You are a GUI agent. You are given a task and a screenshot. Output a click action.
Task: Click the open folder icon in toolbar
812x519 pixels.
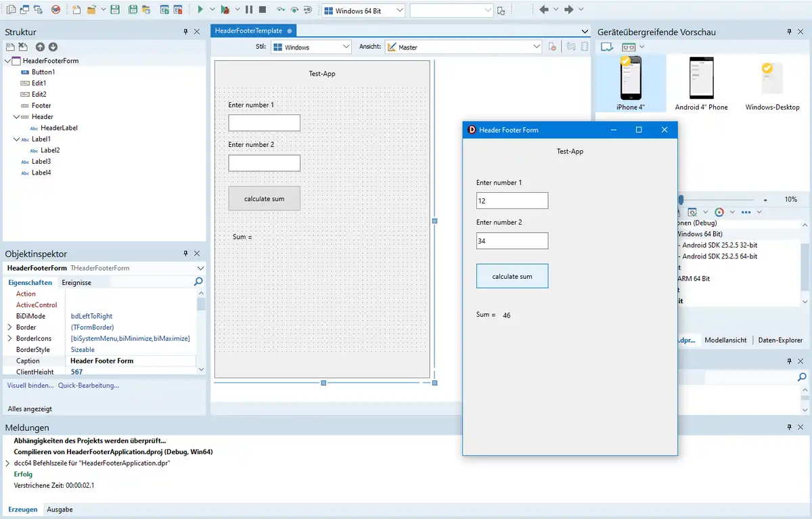tap(91, 10)
